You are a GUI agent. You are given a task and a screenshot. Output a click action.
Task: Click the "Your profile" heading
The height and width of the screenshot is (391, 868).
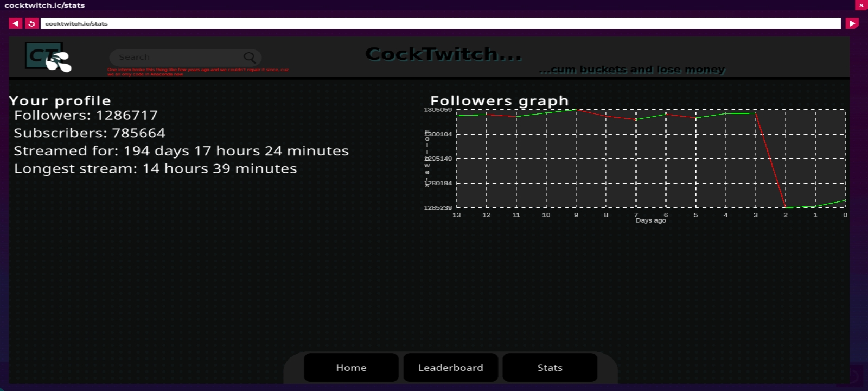pyautogui.click(x=60, y=100)
